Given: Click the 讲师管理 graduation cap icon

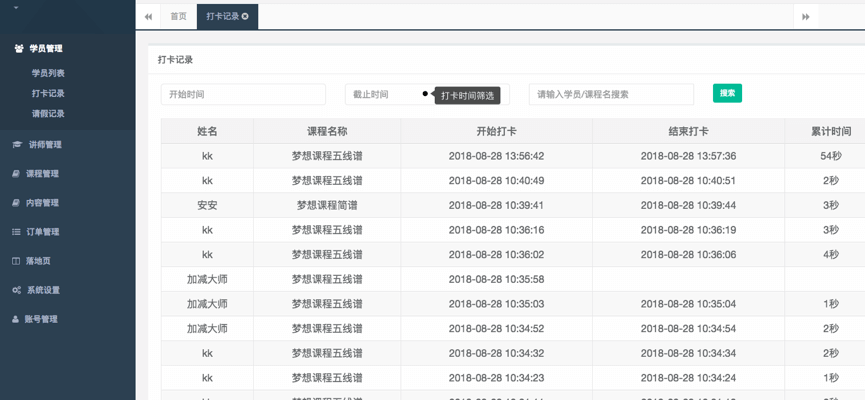Looking at the screenshot, I should pyautogui.click(x=16, y=145).
